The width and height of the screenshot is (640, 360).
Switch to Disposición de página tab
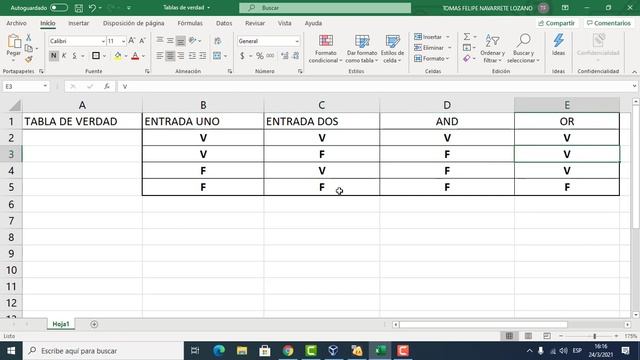click(x=133, y=23)
